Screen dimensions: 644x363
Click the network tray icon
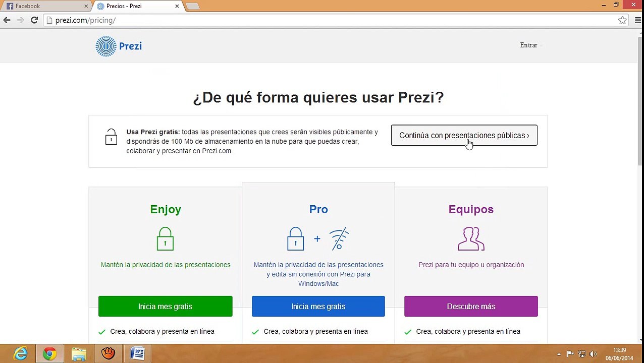pyautogui.click(x=581, y=354)
